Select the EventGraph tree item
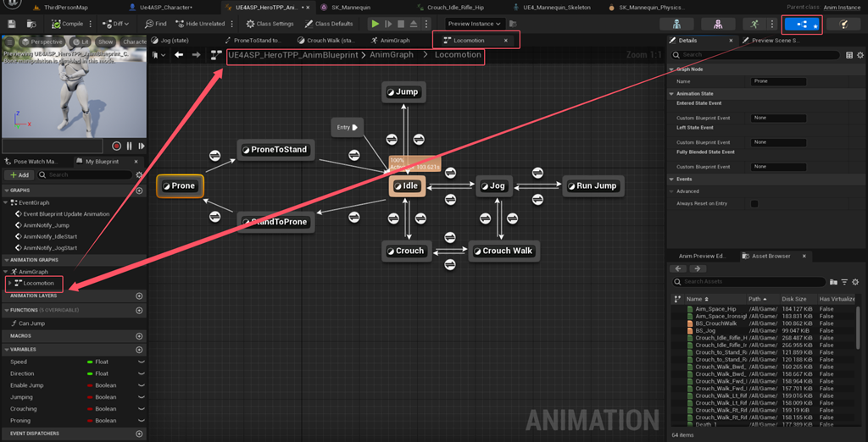868x442 pixels. click(34, 202)
